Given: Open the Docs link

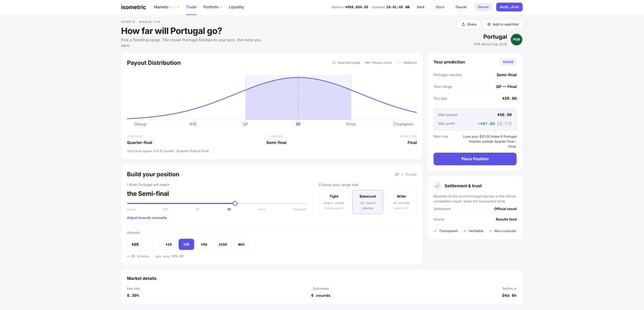Looking at the screenshot, I should pyautogui.click(x=440, y=7).
